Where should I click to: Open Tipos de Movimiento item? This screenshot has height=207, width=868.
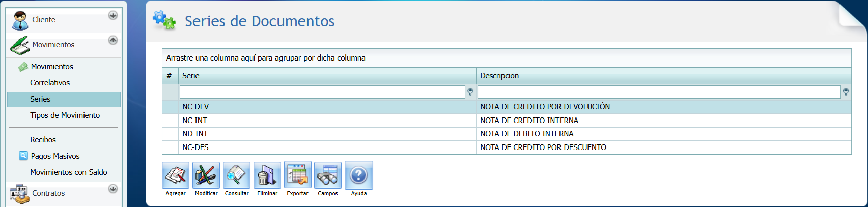click(65, 115)
